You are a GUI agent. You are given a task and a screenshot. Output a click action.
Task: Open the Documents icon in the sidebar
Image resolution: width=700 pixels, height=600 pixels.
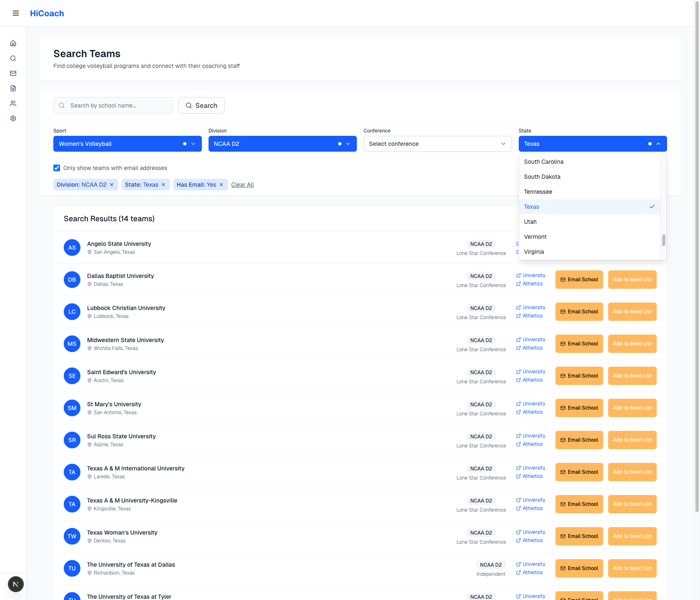pos(13,88)
